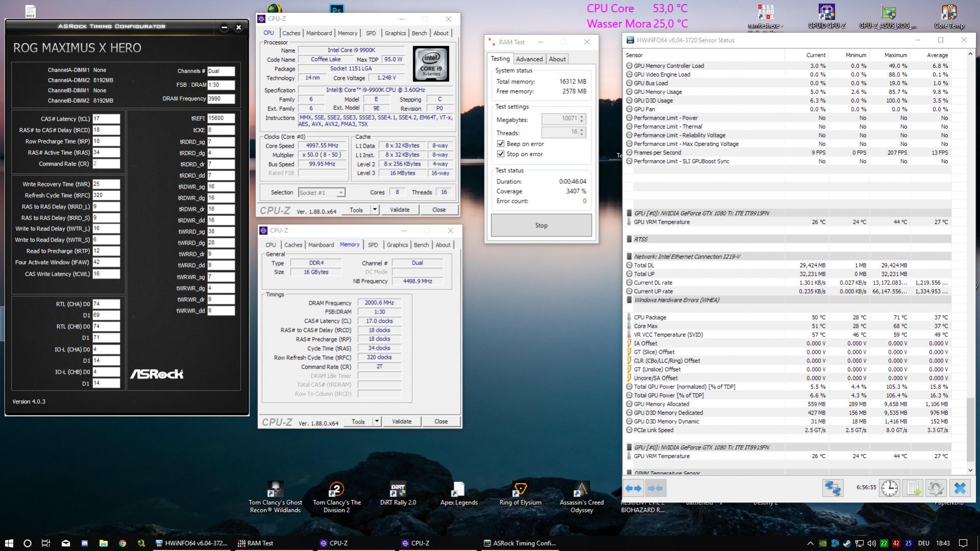The height and width of the screenshot is (551, 980).
Task: Open Windows Start menu
Action: 9,543
